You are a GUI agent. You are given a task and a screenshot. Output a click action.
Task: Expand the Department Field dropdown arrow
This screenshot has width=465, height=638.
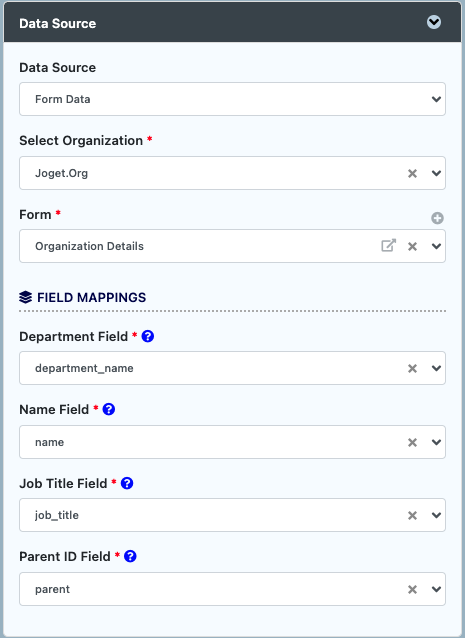coord(436,368)
